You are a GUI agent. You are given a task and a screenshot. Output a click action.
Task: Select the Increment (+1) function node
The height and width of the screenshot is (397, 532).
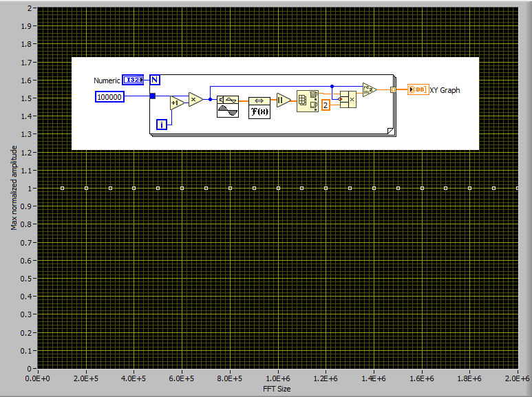[177, 103]
